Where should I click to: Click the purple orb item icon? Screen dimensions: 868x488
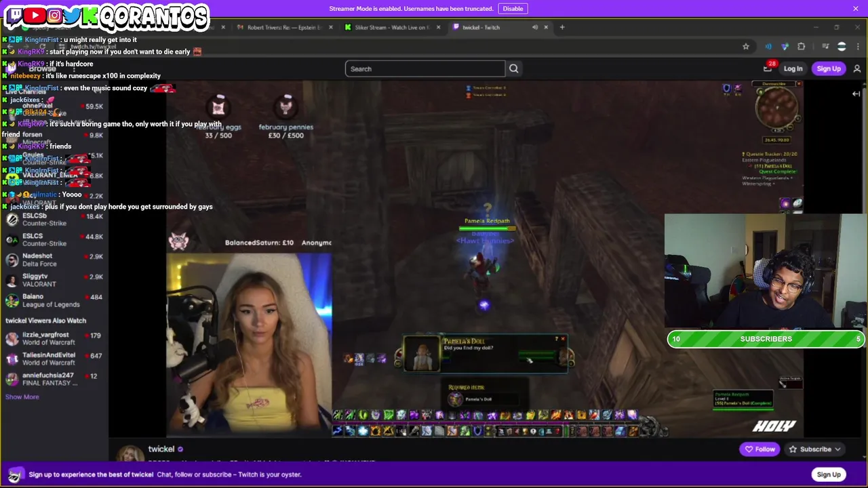(785, 203)
